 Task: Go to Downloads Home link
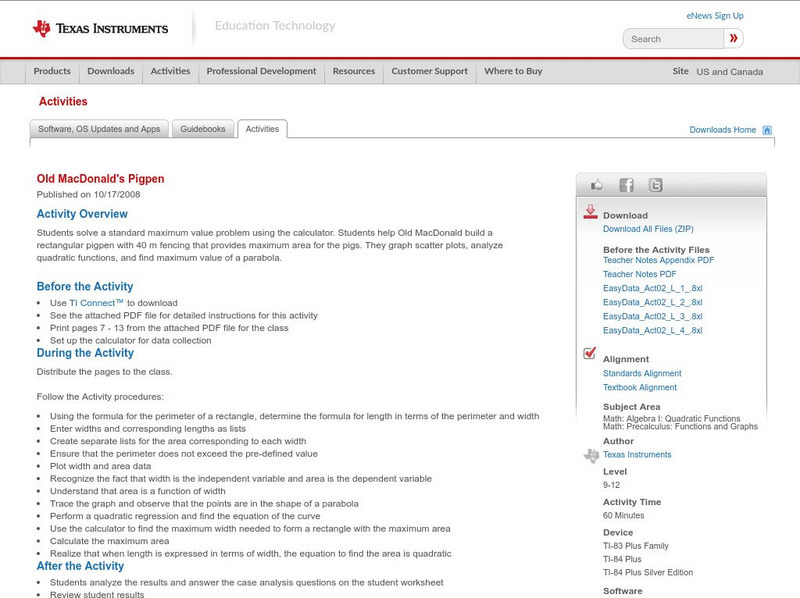click(x=722, y=130)
